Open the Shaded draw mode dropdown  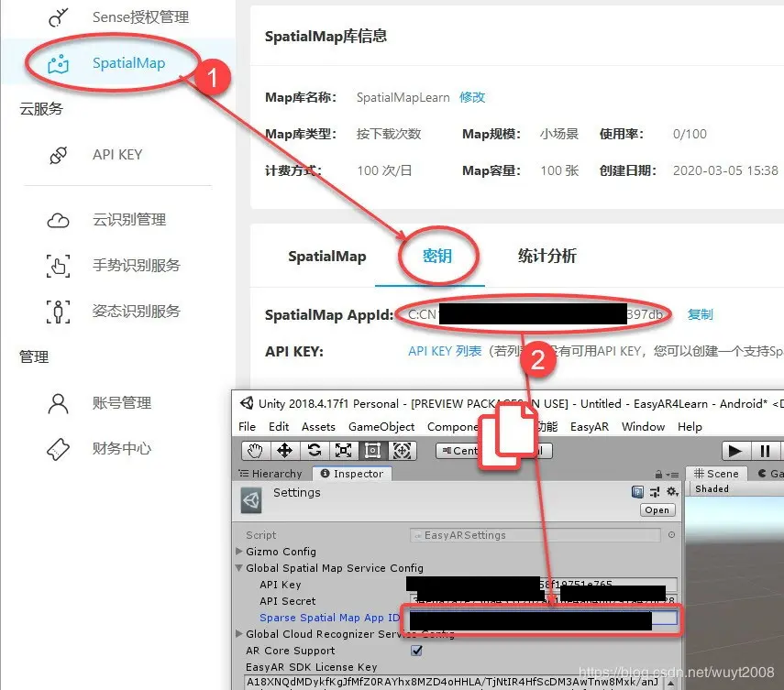click(x=712, y=489)
